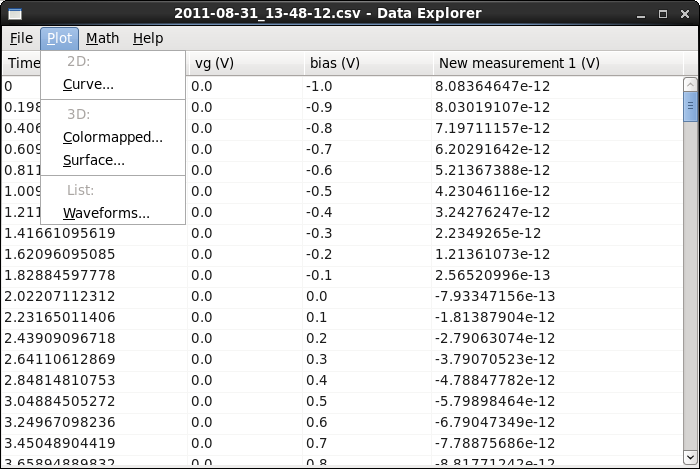Select vg cell in the 0.5 bias row
700x469 pixels.
245,401
